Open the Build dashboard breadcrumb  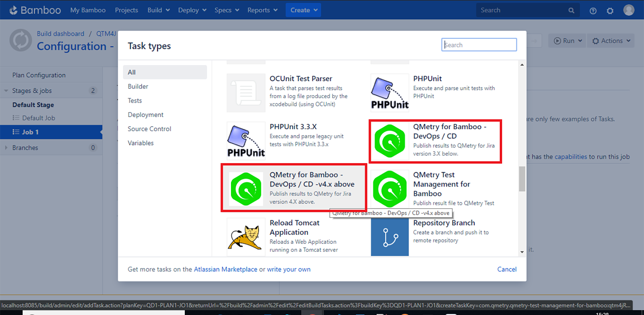pyautogui.click(x=61, y=34)
